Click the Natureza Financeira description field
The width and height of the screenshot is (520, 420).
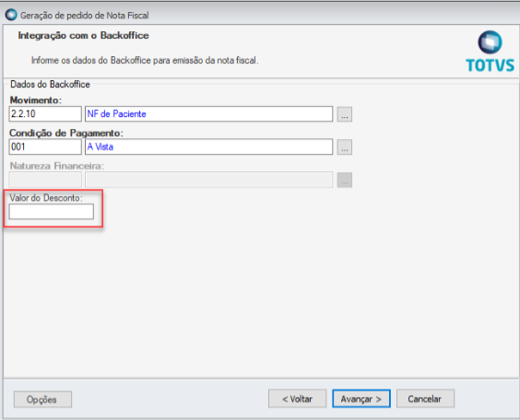(209, 180)
